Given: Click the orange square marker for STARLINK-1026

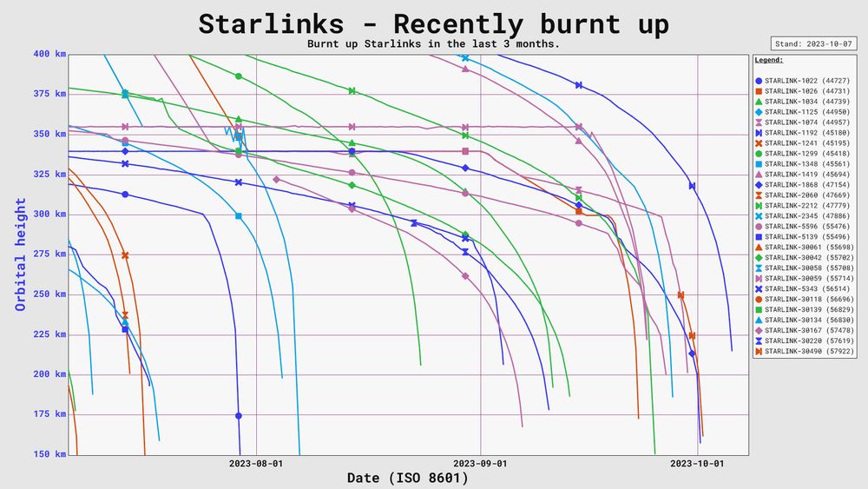Looking at the screenshot, I should [x=759, y=91].
